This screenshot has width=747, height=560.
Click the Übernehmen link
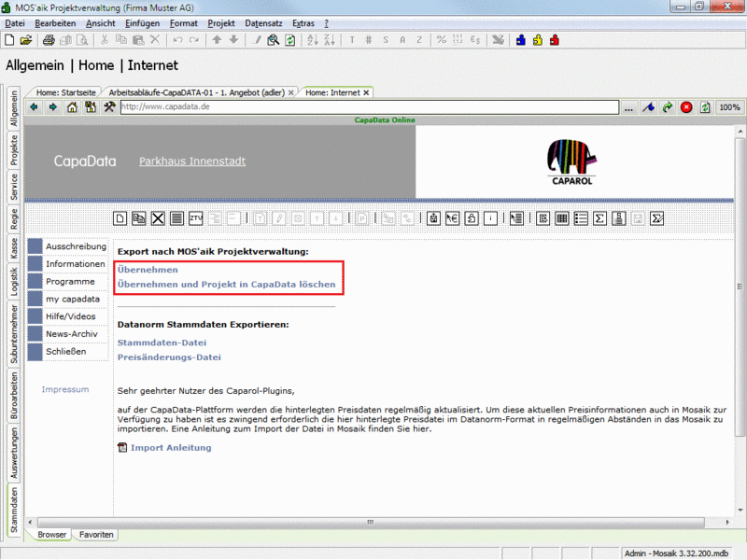coord(148,270)
